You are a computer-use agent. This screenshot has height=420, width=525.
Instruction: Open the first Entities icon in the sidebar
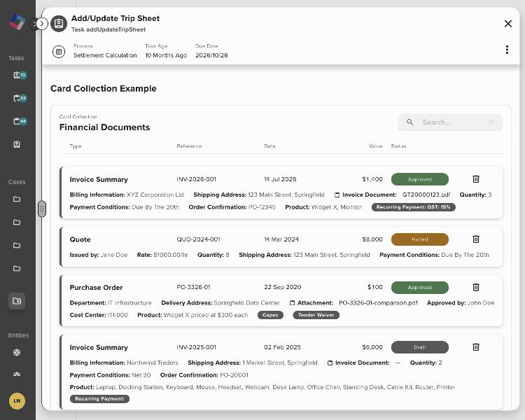pyautogui.click(x=17, y=352)
